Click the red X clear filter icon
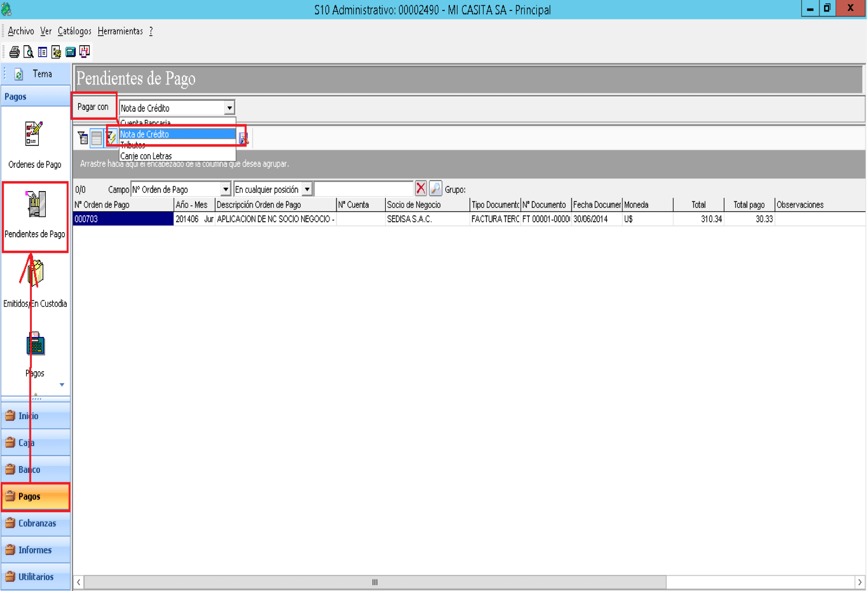 click(421, 189)
